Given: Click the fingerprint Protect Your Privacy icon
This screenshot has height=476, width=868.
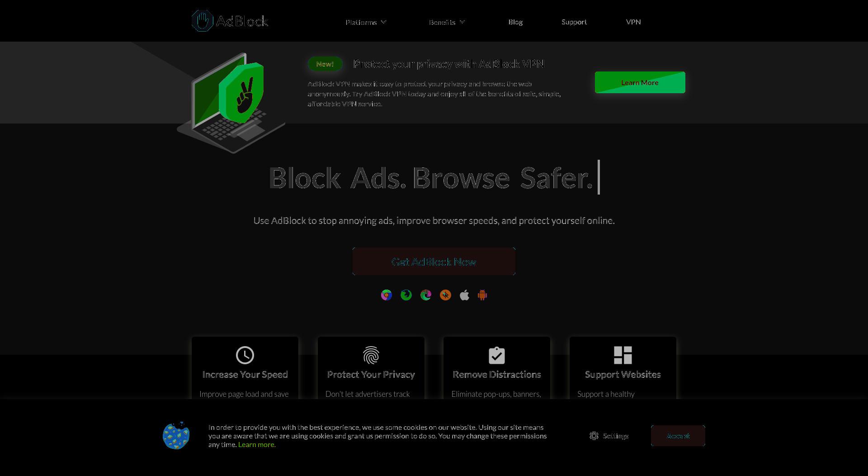Looking at the screenshot, I should click(371, 355).
